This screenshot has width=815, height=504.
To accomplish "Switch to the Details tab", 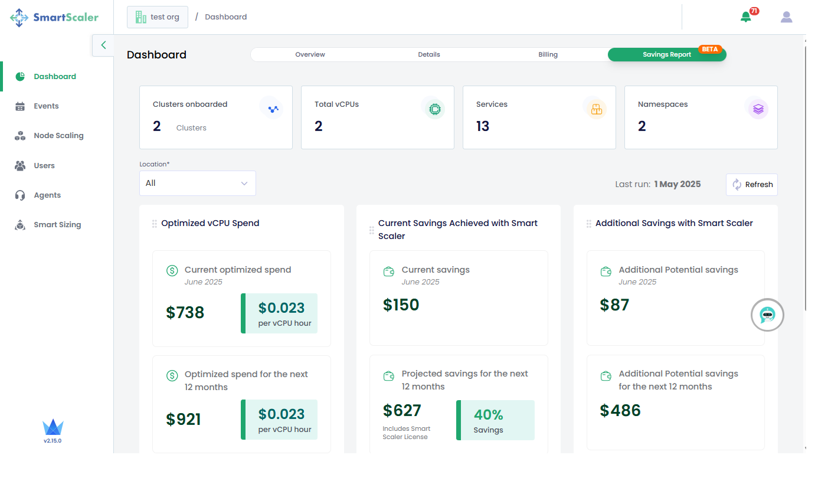I will tap(429, 54).
